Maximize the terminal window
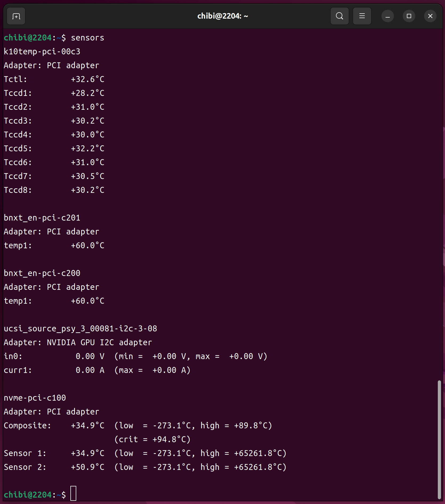Image resolution: width=445 pixels, height=504 pixels. 409,16
